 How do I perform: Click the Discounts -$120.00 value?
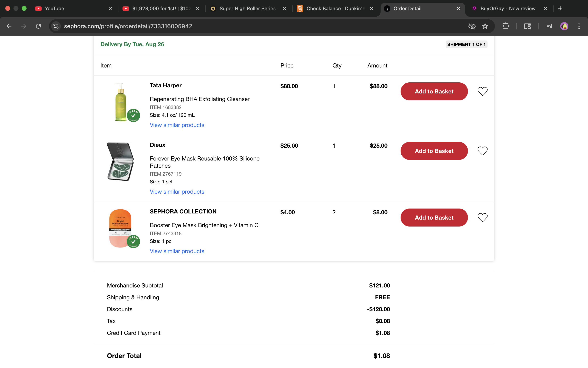(x=379, y=309)
